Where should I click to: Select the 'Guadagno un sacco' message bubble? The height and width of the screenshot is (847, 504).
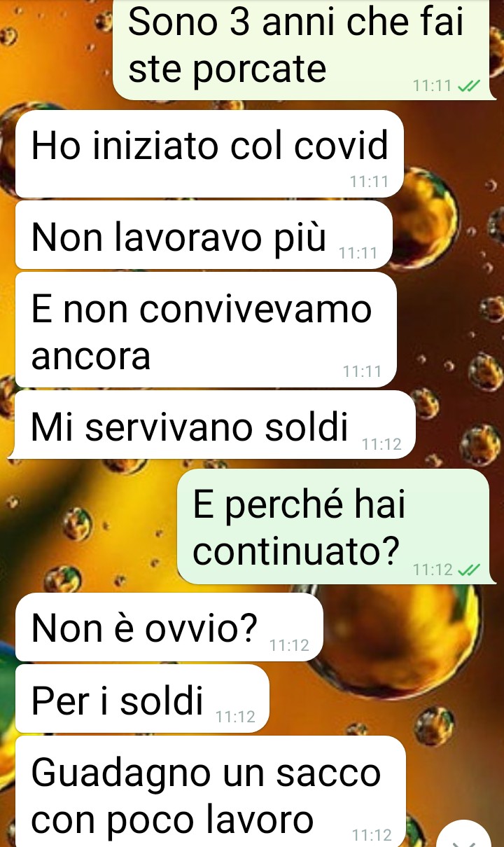tap(210, 792)
